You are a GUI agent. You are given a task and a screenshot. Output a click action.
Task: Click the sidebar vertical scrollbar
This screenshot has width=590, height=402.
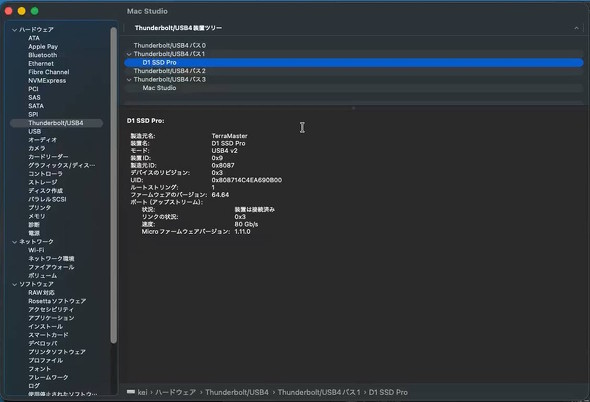[114, 185]
